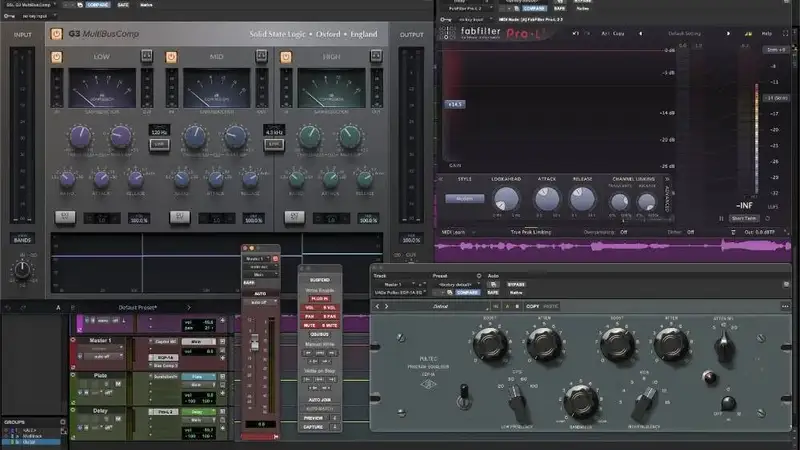The image size is (800, 450).
Task: Click the LOW band solo headphone icon
Action: click(145, 55)
